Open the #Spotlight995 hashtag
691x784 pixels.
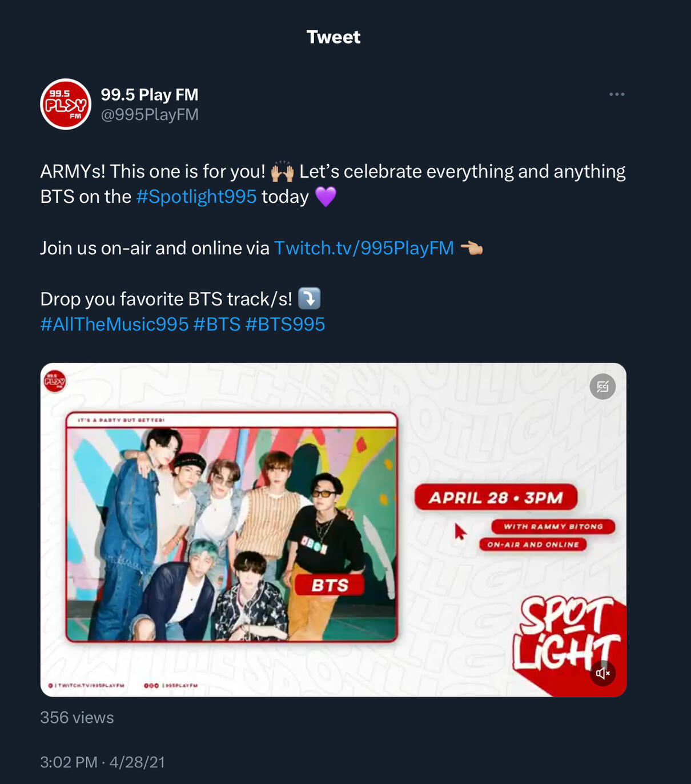[196, 197]
